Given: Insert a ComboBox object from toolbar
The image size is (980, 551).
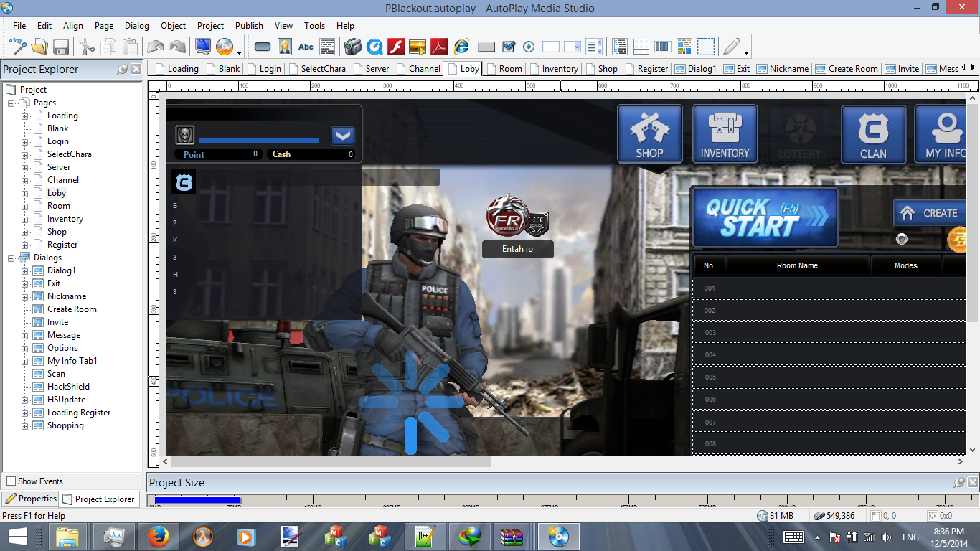Looking at the screenshot, I should click(x=573, y=47).
